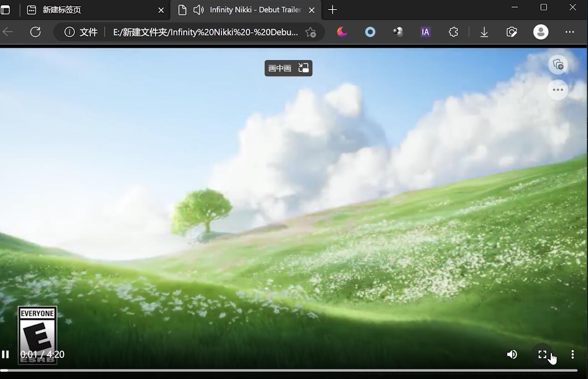Screen dimensions: 588x379
Task: Open the Edge browser extensions puzzle icon
Action: point(453,32)
